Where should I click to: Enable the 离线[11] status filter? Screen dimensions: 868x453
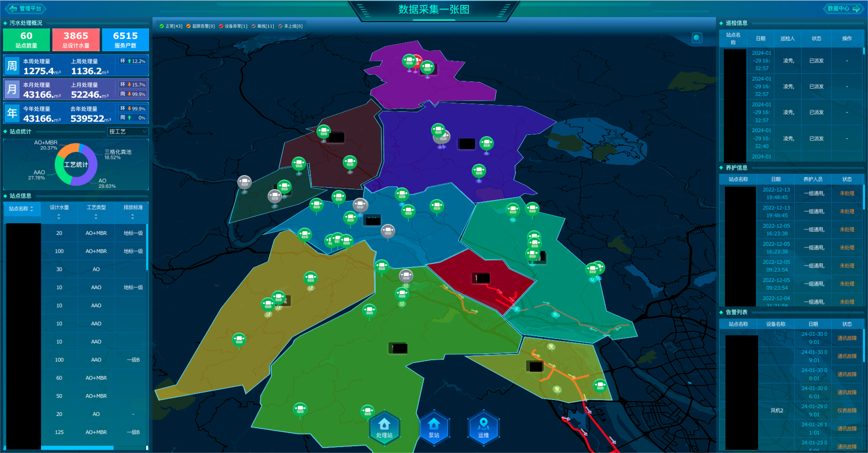coord(263,26)
